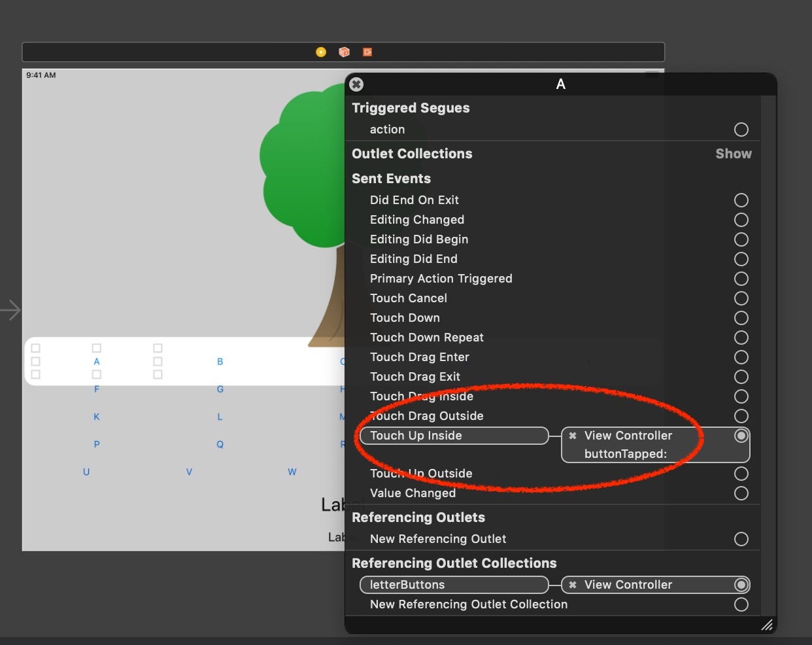Click the Touch Down connection circle

pos(741,318)
